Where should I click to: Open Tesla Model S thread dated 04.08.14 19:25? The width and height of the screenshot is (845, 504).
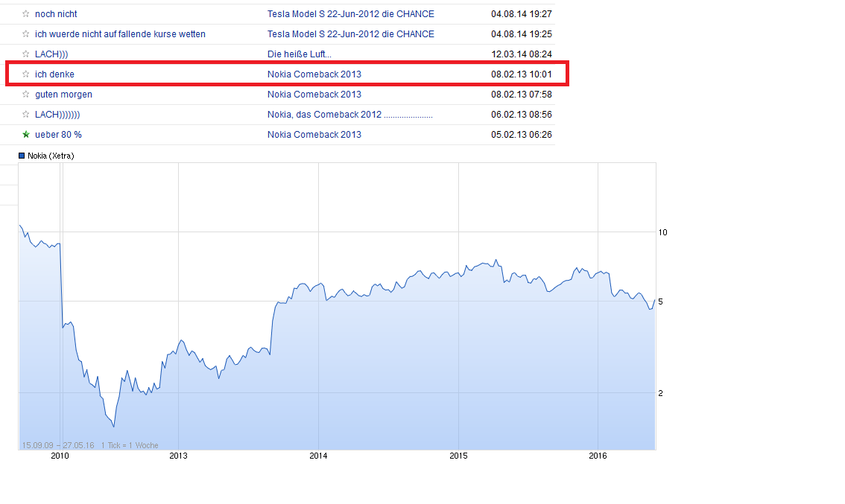tap(351, 34)
